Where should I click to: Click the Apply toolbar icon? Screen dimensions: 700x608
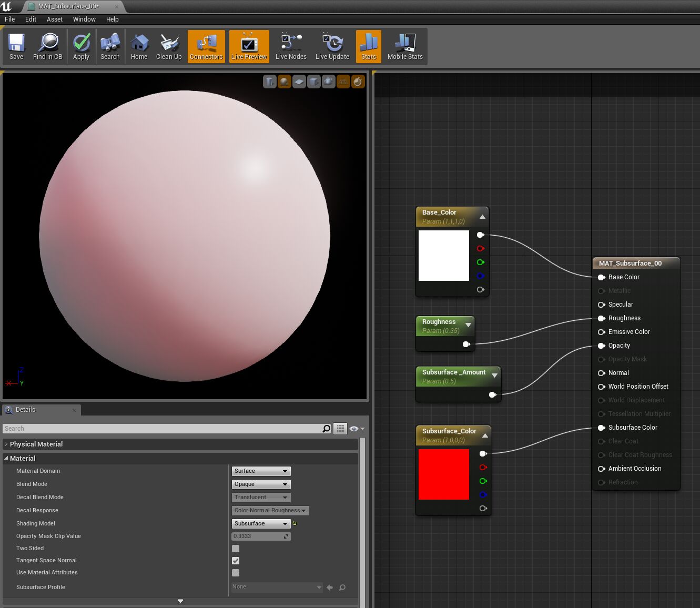pyautogui.click(x=81, y=47)
